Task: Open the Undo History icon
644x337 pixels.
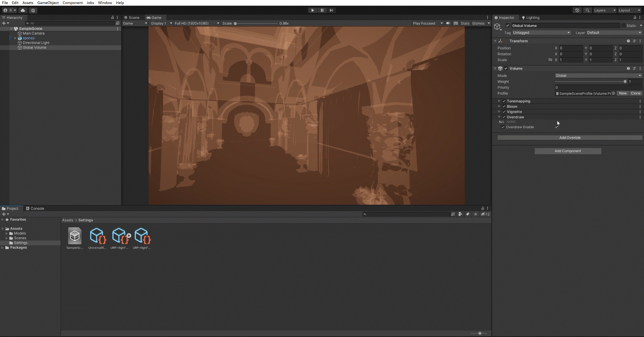Action: tap(577, 10)
